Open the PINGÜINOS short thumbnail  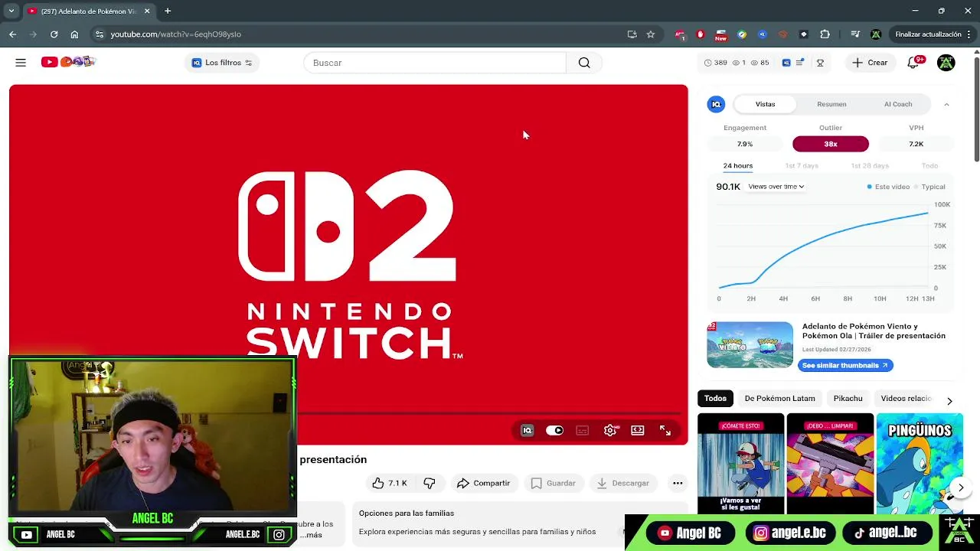coord(920,464)
